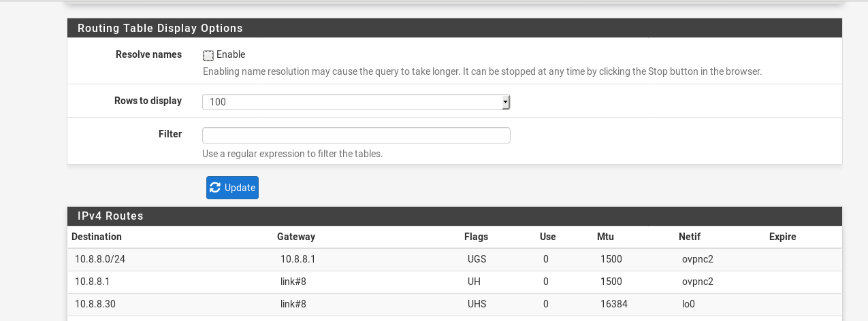Click the Enable label next to checkbox
The height and width of the screenshot is (321, 868).
pyautogui.click(x=231, y=54)
